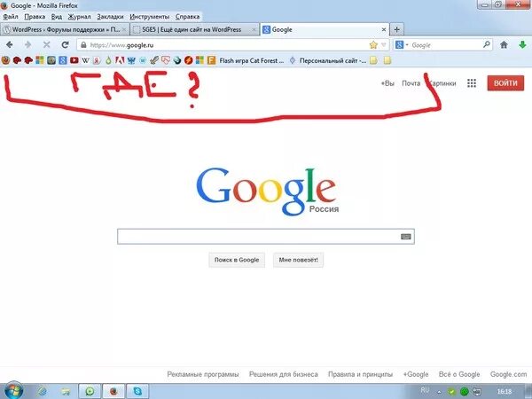Open Почта mail link
Image resolution: width=532 pixels, height=399 pixels.
411,83
